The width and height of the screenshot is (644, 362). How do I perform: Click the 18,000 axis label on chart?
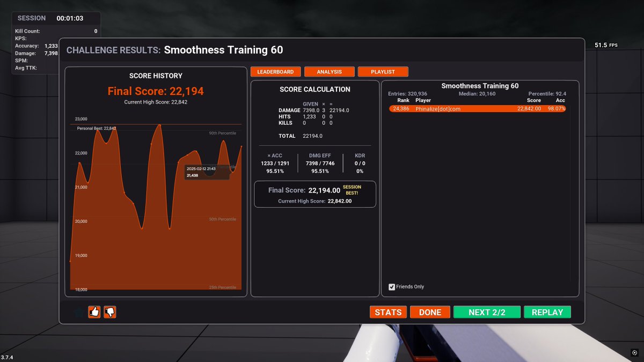coord(80,290)
